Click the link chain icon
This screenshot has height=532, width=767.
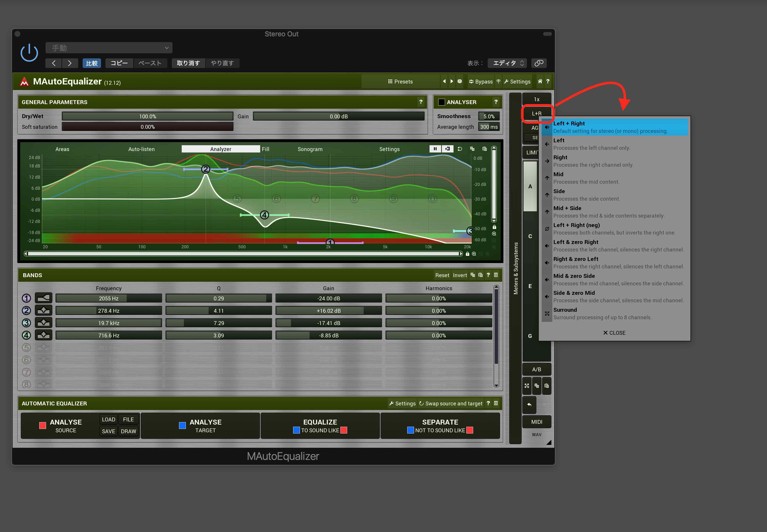(x=539, y=63)
